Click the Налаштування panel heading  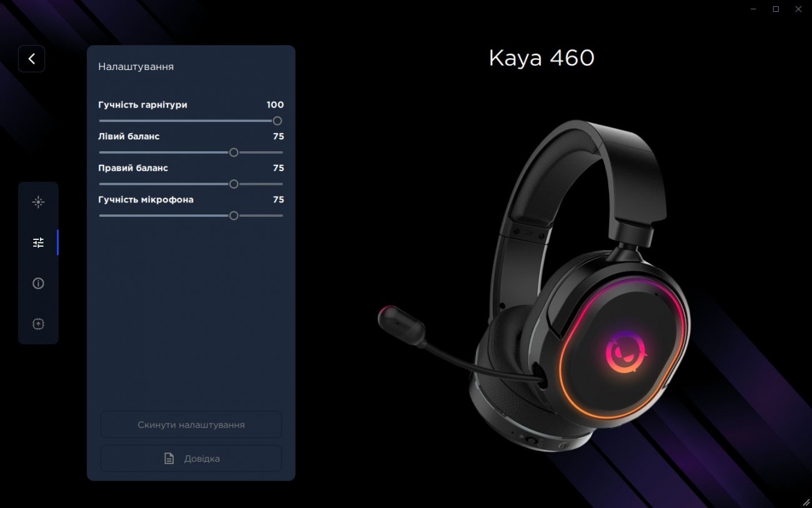click(136, 66)
